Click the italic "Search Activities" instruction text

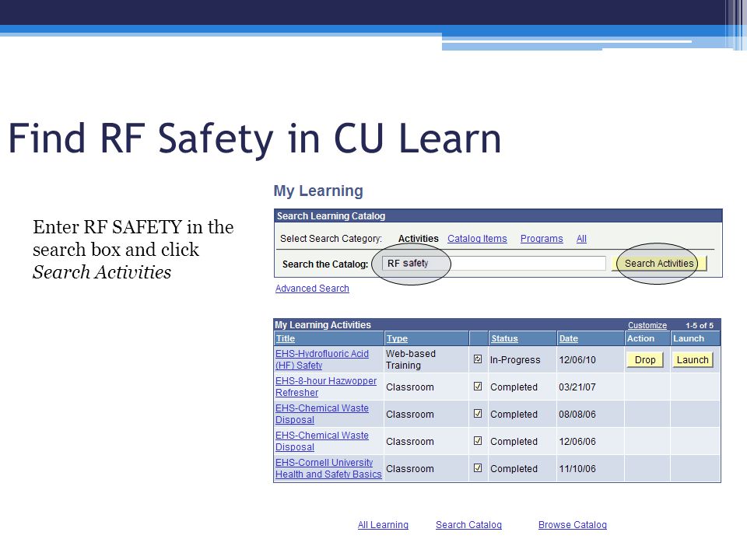(x=102, y=272)
